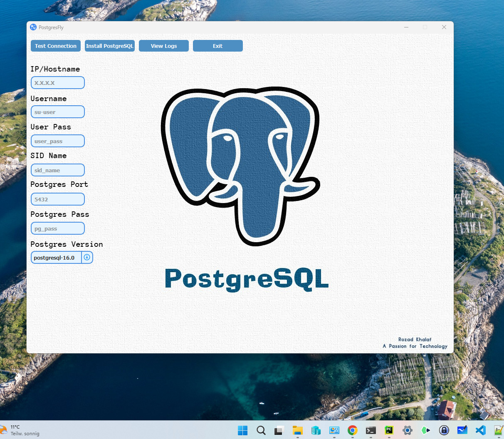Click the Postgres Pass pg_pass field
Image resolution: width=504 pixels, height=439 pixels.
coord(58,228)
